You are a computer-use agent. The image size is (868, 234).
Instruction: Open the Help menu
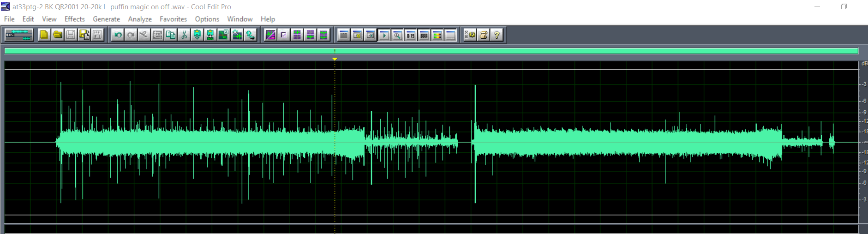[x=268, y=19]
